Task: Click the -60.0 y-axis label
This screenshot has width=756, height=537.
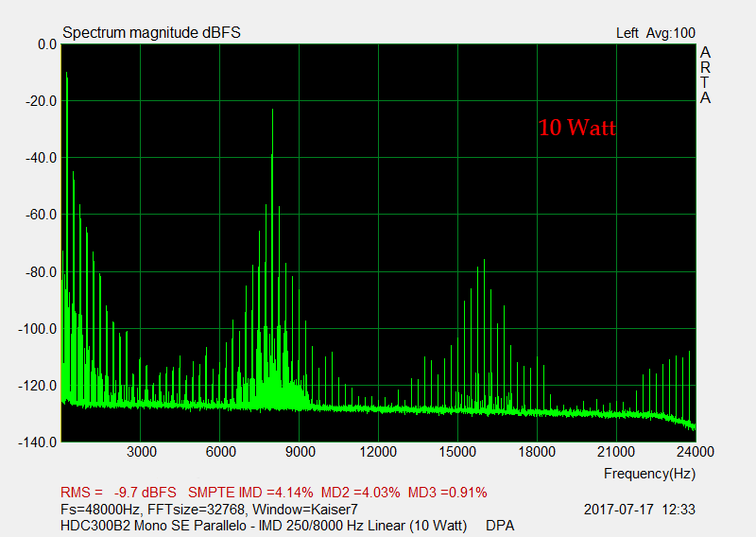Action: click(41, 215)
